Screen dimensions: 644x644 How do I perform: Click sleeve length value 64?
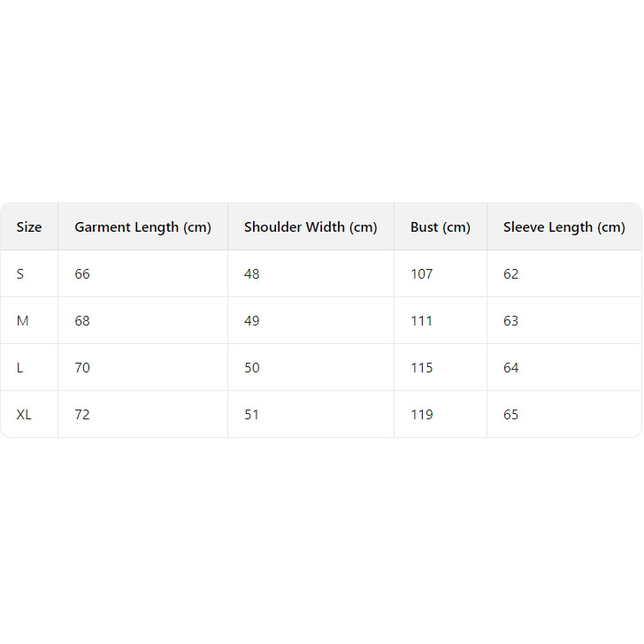[511, 368]
